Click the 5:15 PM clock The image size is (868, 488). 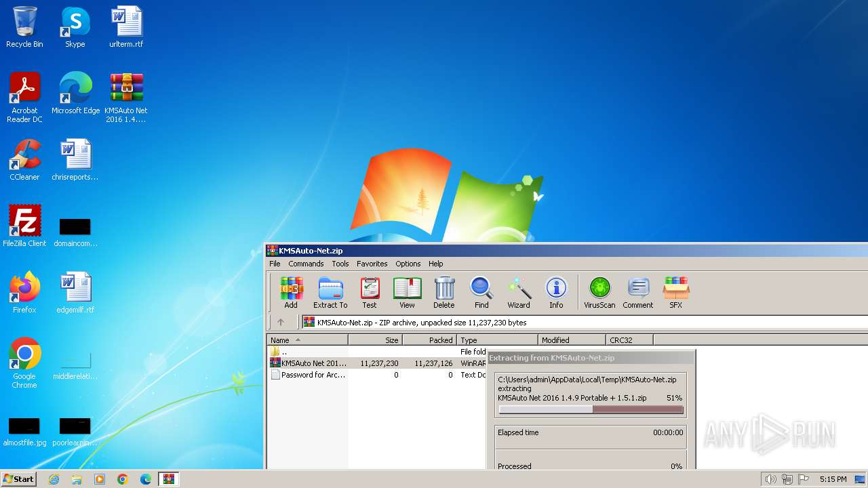833,479
